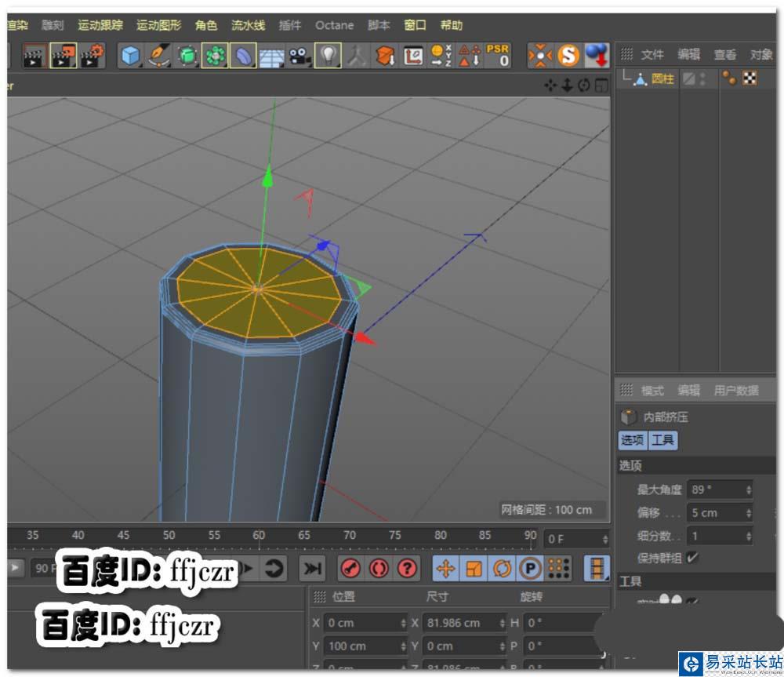This screenshot has height=677, width=784.
Task: Toggle Scale keyframe recording button
Action: (x=474, y=569)
